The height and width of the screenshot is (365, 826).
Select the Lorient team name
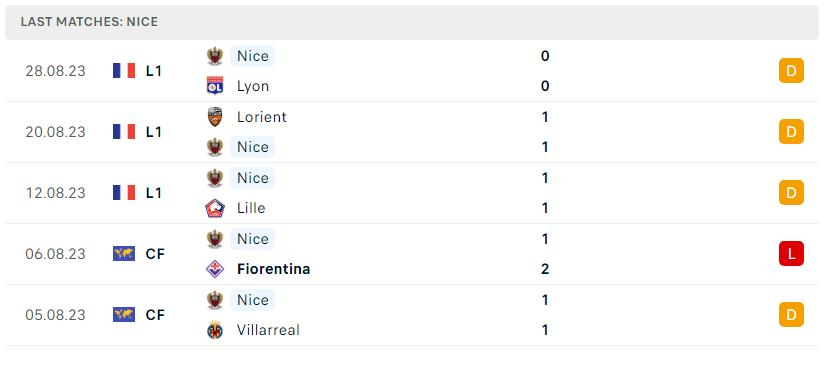[x=262, y=116]
